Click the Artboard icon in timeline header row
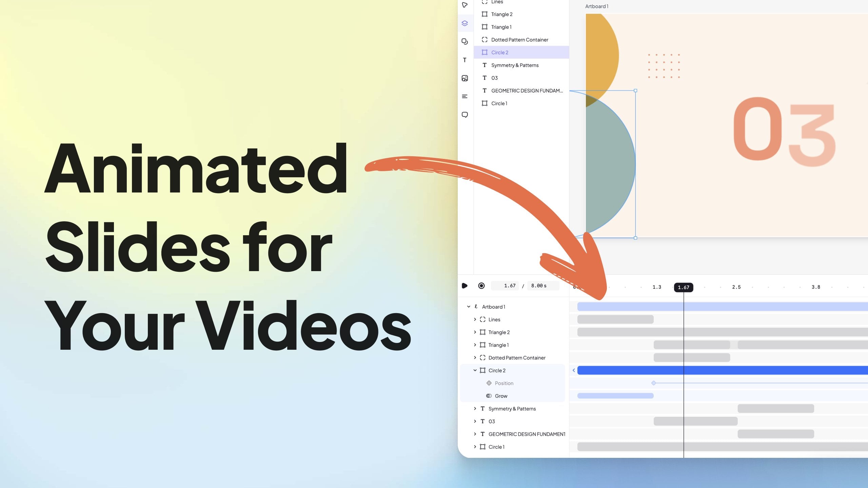The image size is (868, 488). [x=476, y=306]
